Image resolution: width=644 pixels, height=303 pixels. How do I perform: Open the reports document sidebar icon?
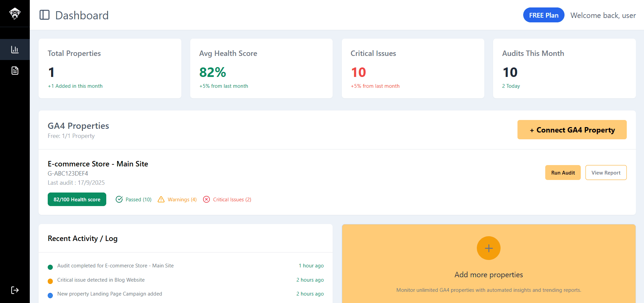coord(15,70)
